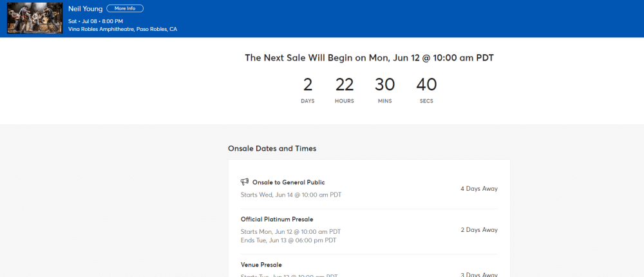Click the 2 Days Away label
This screenshot has height=277, width=644.
tap(479, 230)
